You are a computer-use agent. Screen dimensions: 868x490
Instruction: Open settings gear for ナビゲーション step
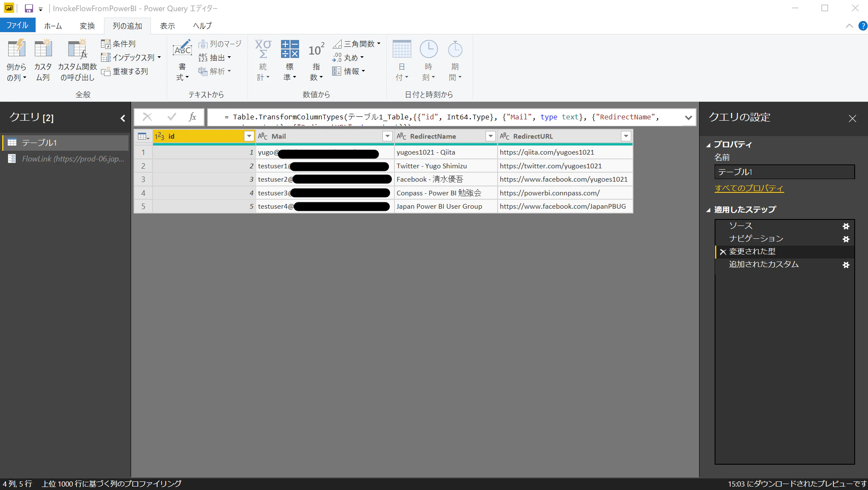[x=846, y=239]
